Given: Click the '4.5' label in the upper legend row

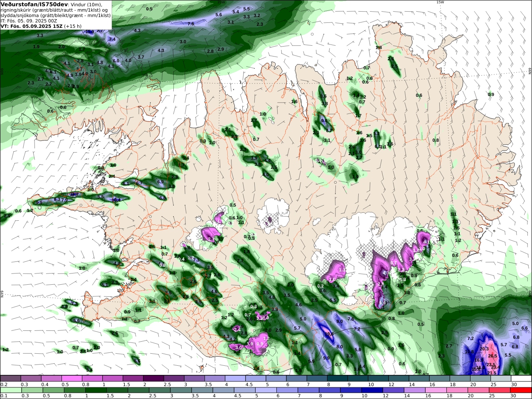Looking at the screenshot, I should (x=249, y=384).
